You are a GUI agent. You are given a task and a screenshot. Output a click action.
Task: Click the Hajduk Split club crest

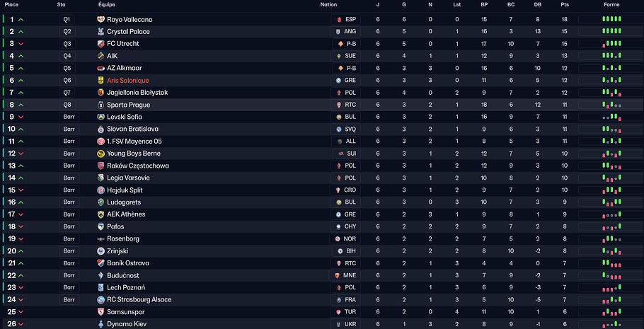pos(100,190)
